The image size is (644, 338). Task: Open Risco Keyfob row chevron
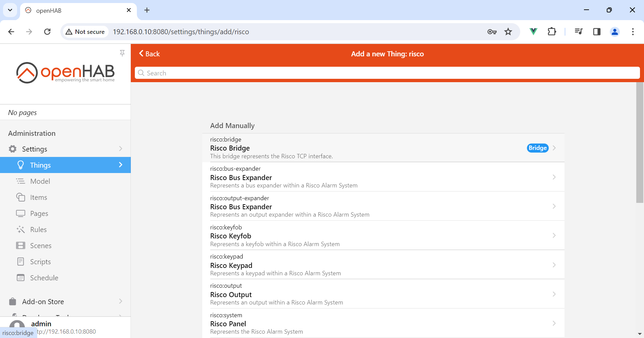click(554, 235)
